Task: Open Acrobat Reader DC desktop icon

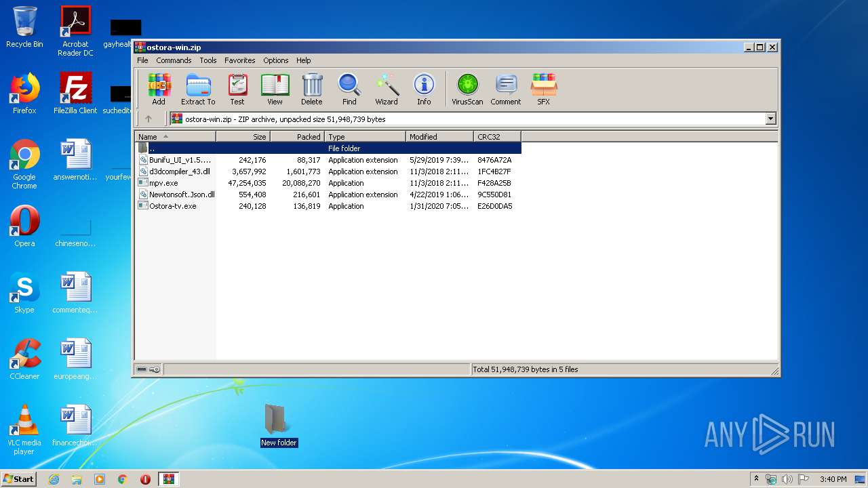Action: coord(75,31)
